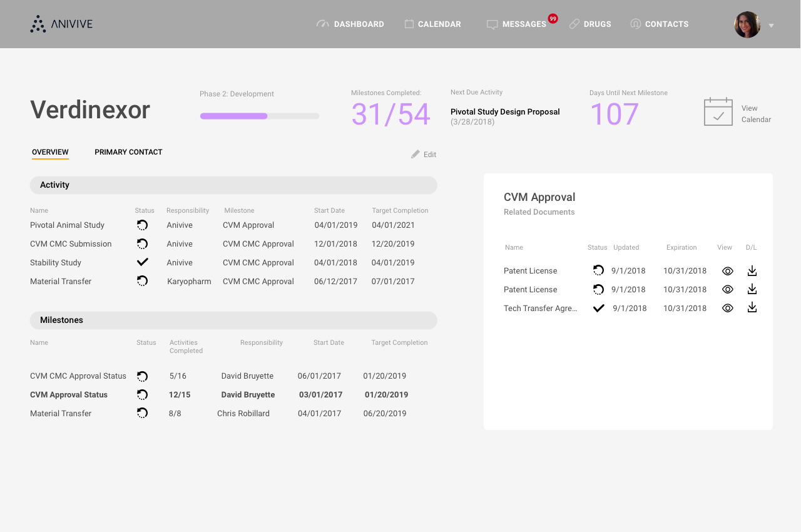Click the Phase 2 Development progress bar
Screen dimensions: 801x532
click(x=260, y=116)
